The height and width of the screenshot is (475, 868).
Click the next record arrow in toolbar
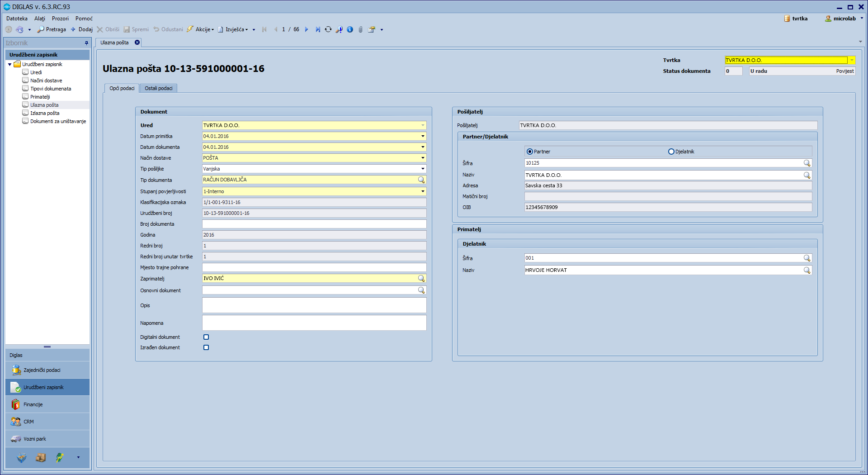(x=307, y=29)
